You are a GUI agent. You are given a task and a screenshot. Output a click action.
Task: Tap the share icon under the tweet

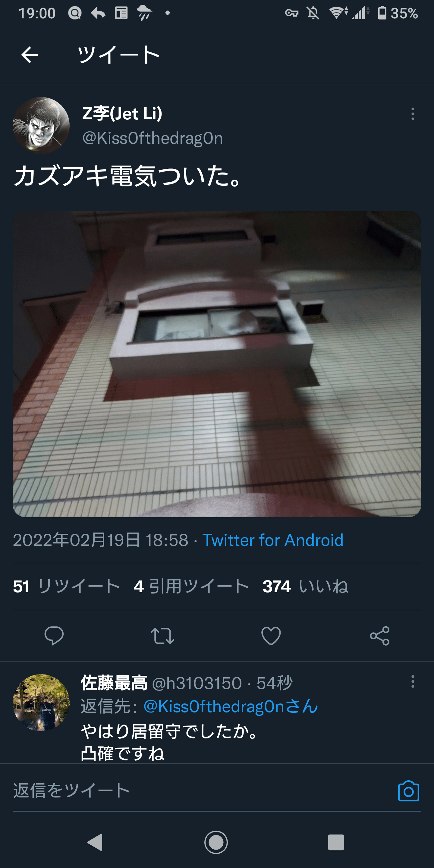tap(380, 636)
